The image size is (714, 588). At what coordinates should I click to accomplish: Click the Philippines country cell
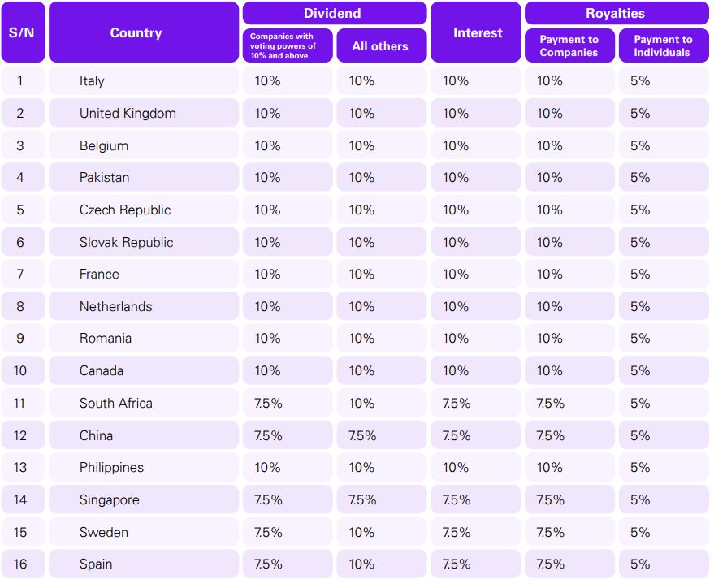click(111, 467)
